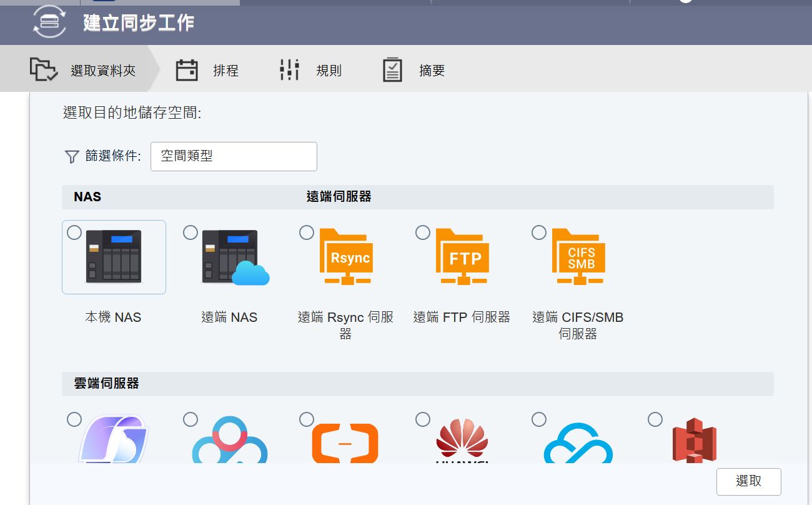Click the NAS section header
This screenshot has height=505, width=812.
[x=87, y=197]
